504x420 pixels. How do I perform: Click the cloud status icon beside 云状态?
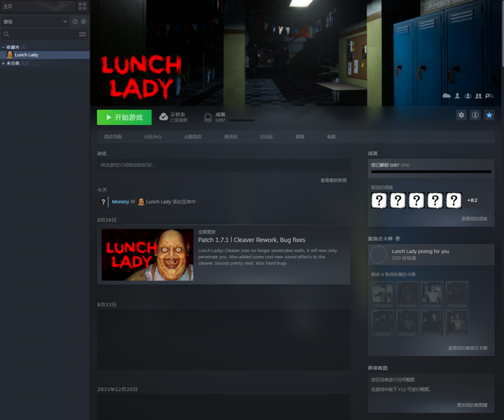point(163,117)
